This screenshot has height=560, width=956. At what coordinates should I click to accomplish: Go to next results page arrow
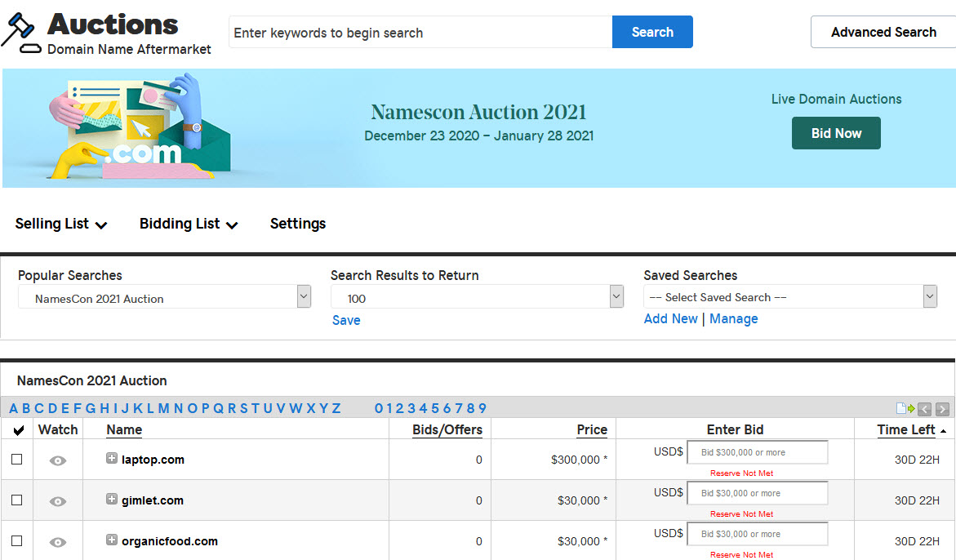[x=943, y=409]
